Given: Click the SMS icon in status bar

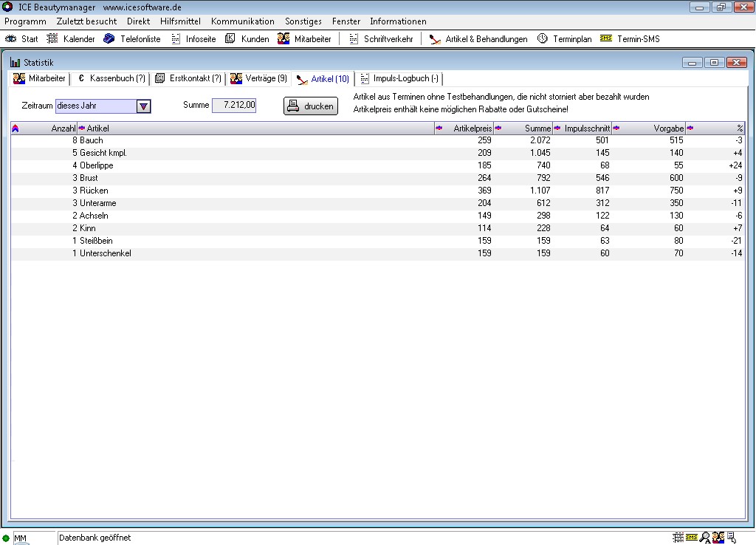Looking at the screenshot, I should 692,538.
